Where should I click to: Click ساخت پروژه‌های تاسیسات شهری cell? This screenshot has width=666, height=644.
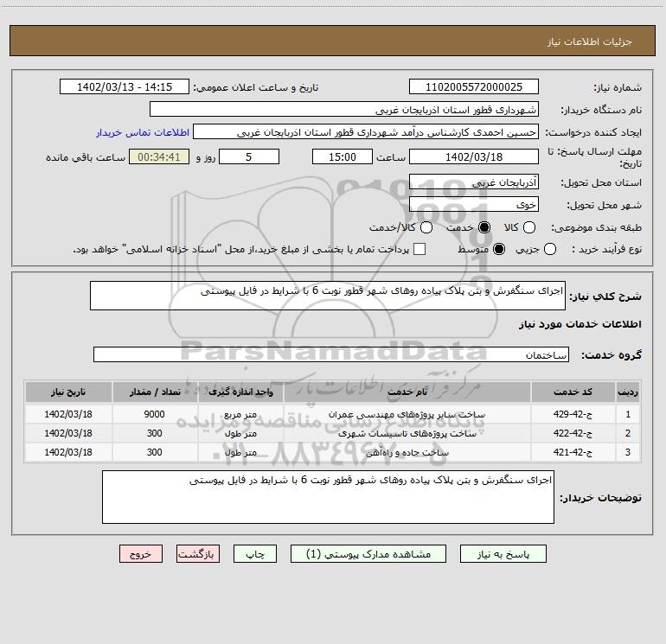pyautogui.click(x=407, y=433)
